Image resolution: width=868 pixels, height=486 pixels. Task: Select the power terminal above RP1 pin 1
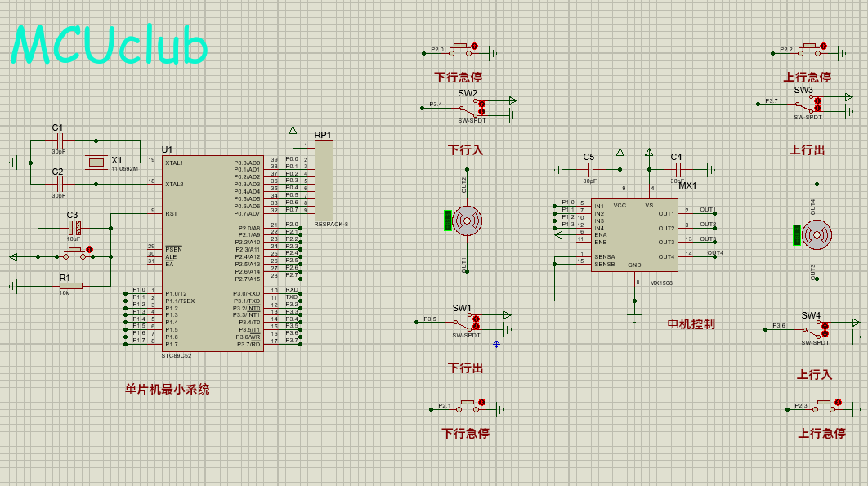click(x=293, y=131)
